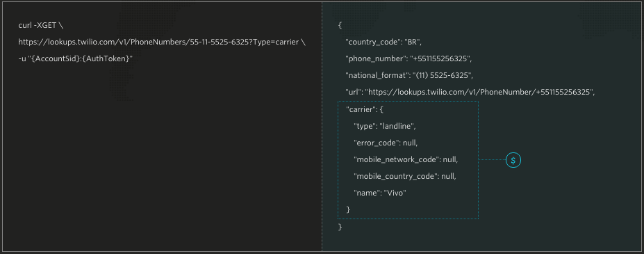Click the lookups.twilio.com request URL line
The width and height of the screenshot is (644, 254).
(163, 42)
